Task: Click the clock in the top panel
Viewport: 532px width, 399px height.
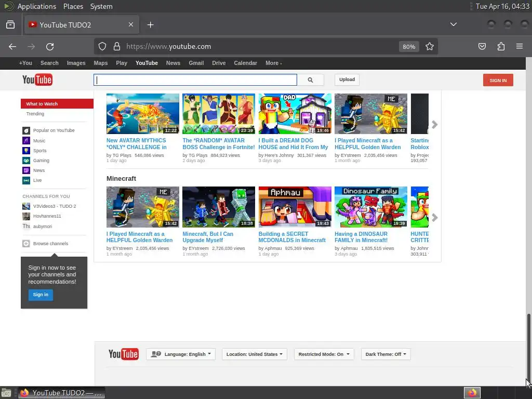Action: (x=502, y=6)
